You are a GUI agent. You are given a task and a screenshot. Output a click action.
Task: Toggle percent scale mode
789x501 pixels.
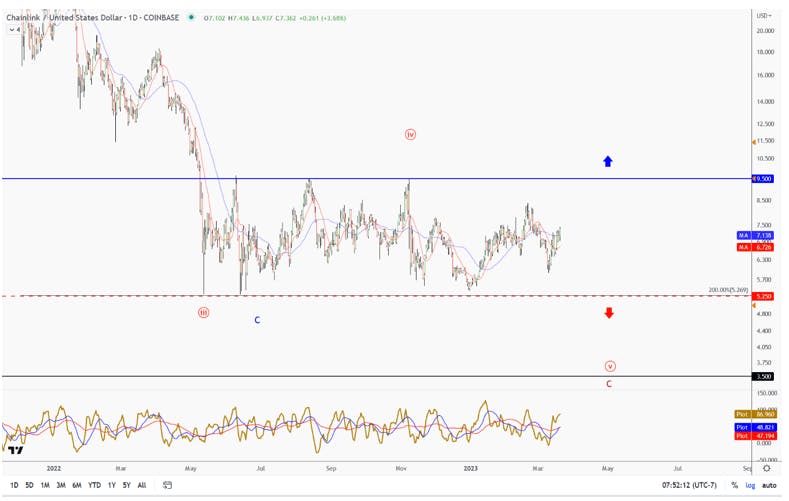(735, 485)
